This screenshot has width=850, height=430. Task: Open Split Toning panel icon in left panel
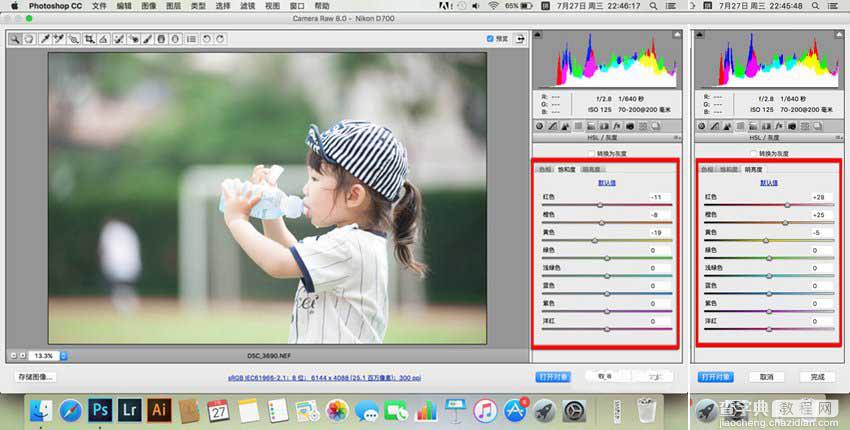coord(591,126)
